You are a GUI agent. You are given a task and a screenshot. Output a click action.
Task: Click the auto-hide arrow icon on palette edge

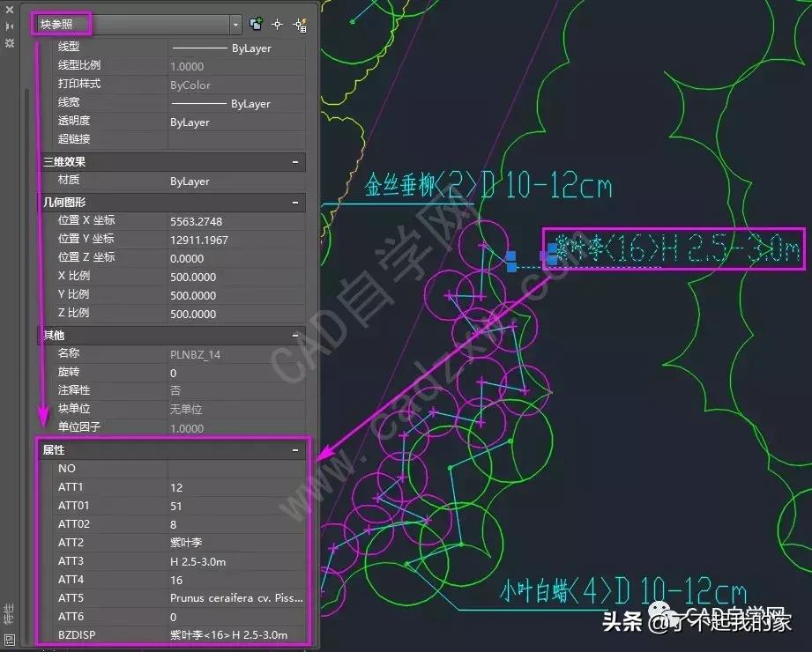pos(10,26)
